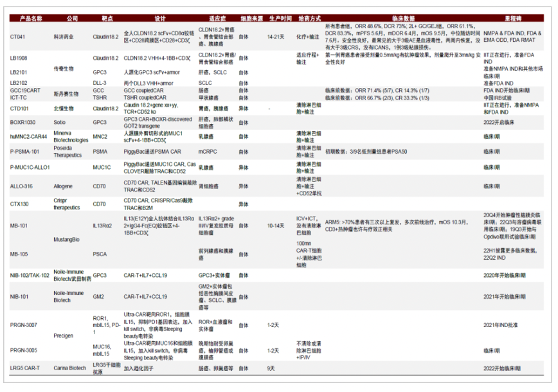Click the PSCA target cell
558x392 pixels.
[100, 254]
